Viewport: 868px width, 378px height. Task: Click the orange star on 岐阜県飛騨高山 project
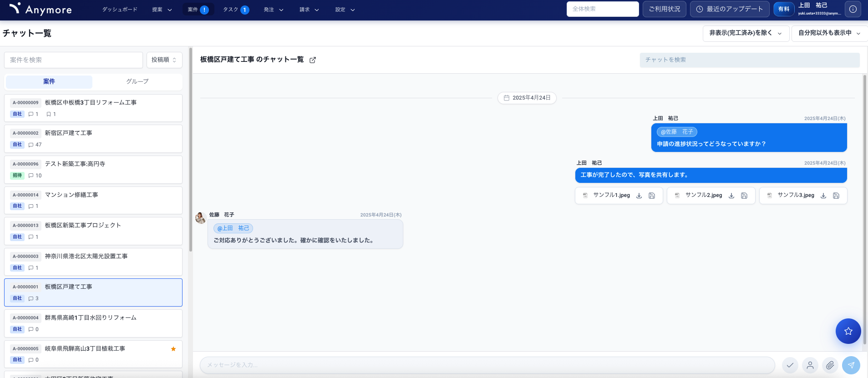(x=173, y=349)
